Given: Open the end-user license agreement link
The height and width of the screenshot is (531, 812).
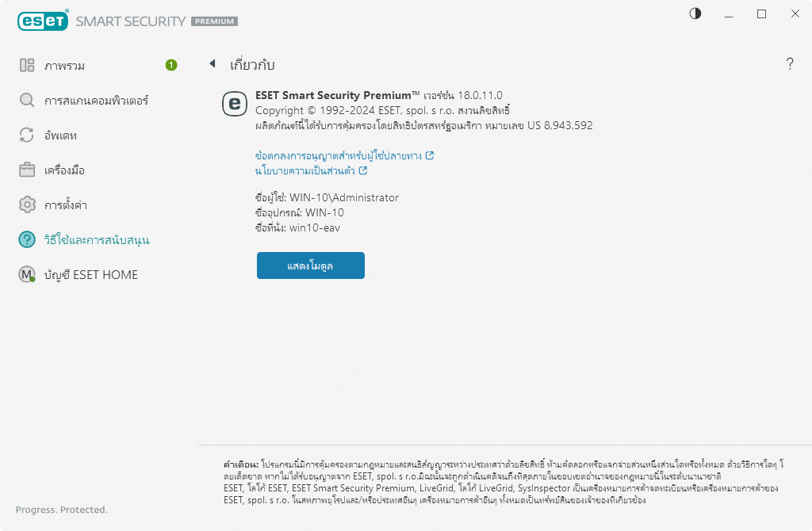Looking at the screenshot, I should pyautogui.click(x=339, y=155).
